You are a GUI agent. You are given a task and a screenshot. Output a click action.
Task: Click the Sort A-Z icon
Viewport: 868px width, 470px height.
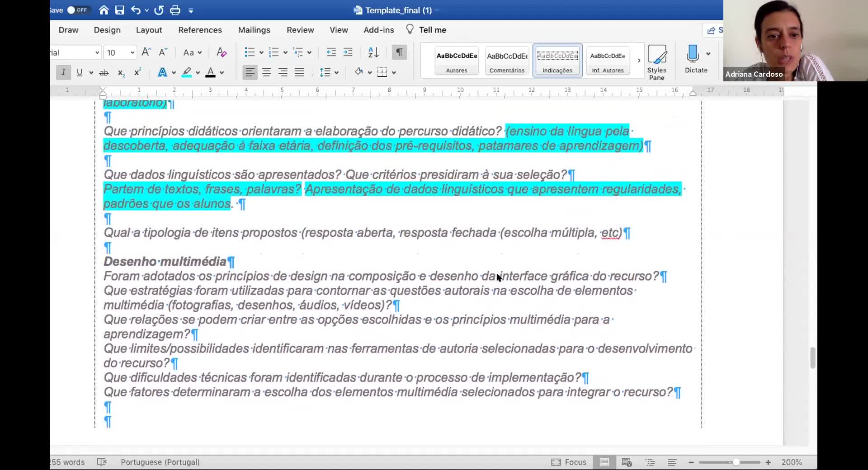373,52
